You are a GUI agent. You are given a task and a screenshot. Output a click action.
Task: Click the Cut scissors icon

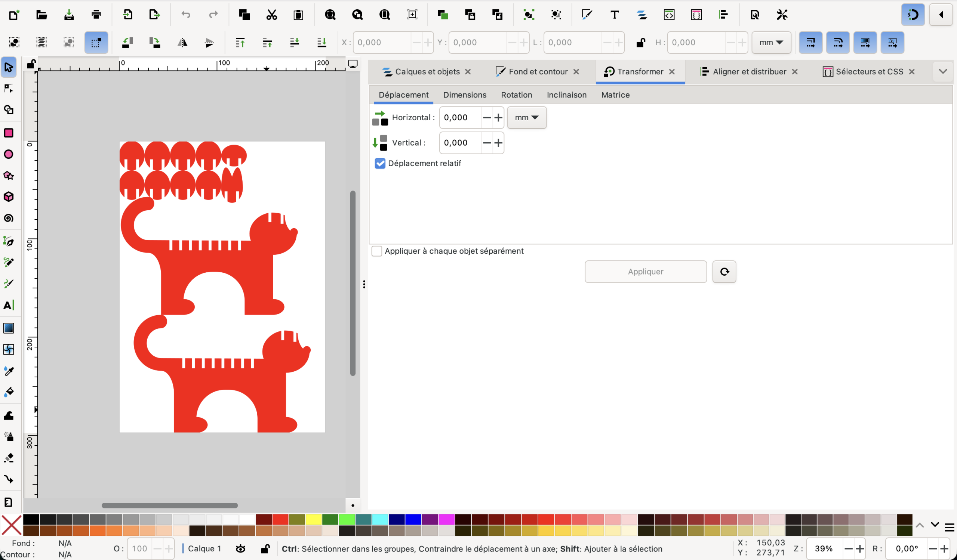[x=271, y=15]
